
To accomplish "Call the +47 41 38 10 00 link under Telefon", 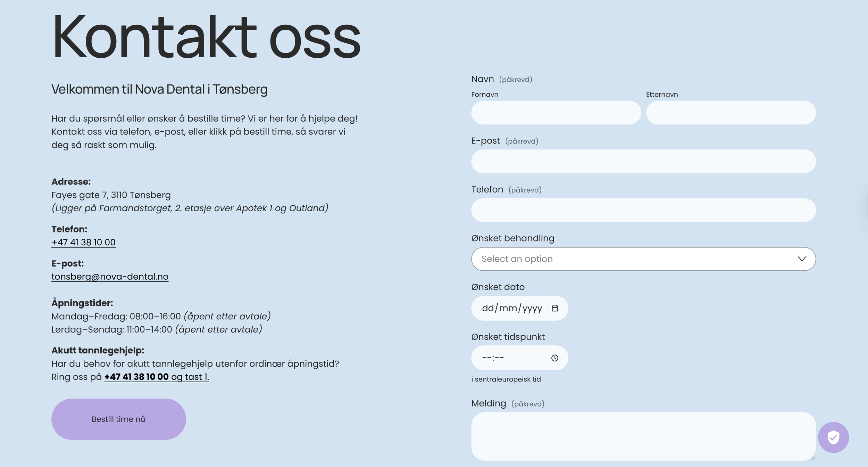I will coord(83,242).
